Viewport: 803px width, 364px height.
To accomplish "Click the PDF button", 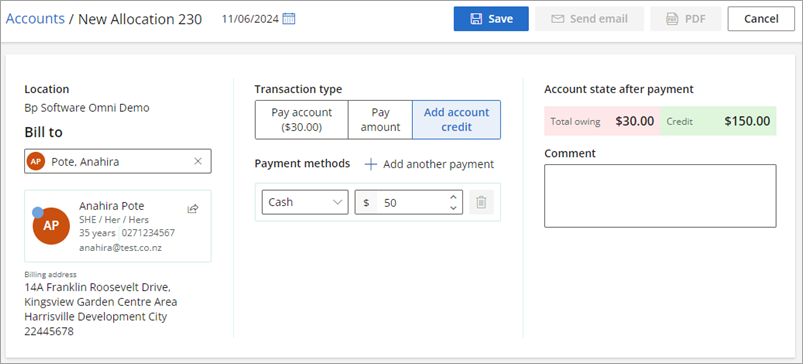I will [686, 19].
